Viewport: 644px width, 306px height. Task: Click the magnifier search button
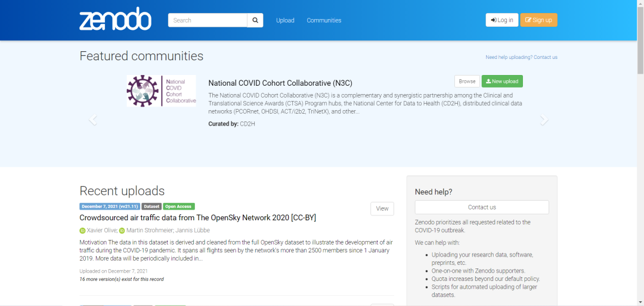click(x=255, y=20)
